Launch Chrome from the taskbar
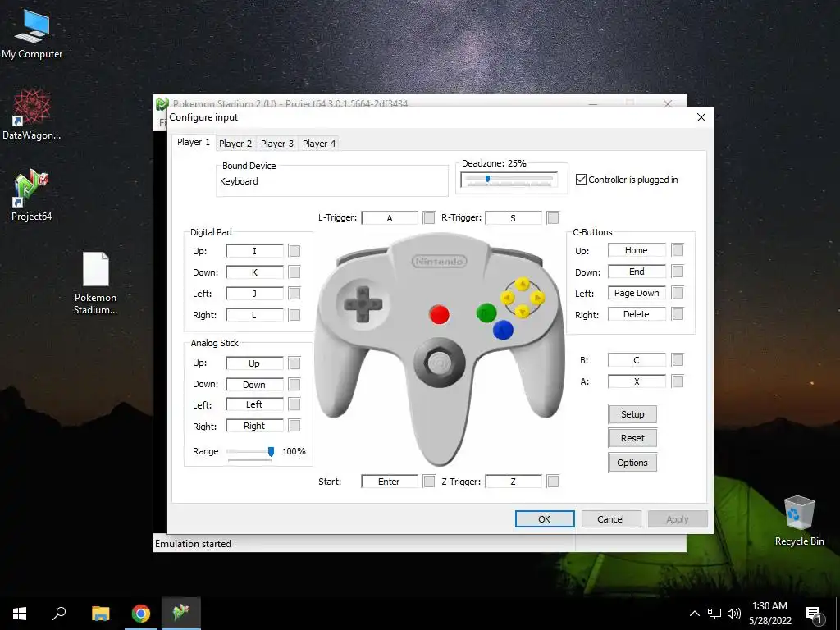 [141, 614]
